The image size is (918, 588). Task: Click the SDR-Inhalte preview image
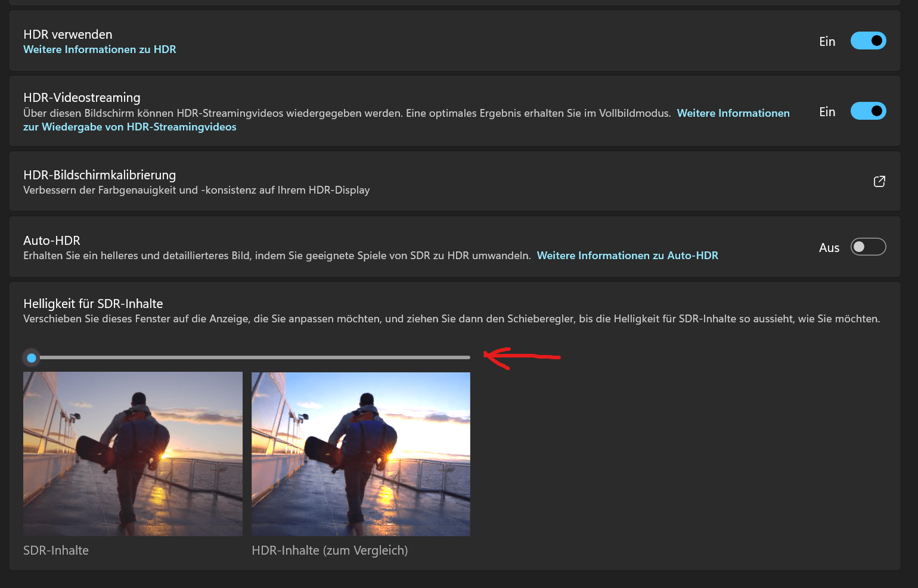(x=133, y=454)
